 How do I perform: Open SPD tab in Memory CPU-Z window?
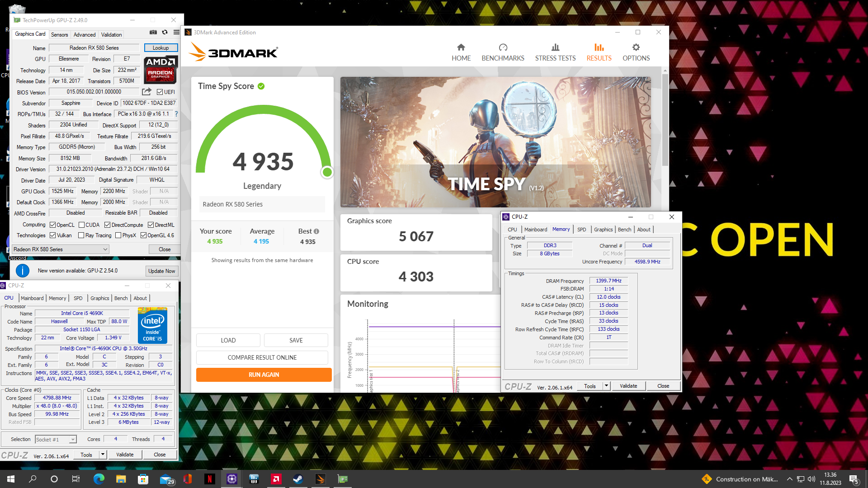[581, 230]
